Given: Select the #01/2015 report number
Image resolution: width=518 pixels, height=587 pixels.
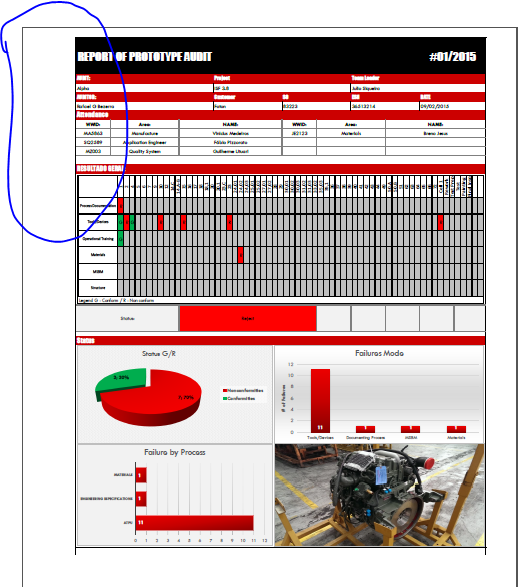Looking at the screenshot, I should [453, 57].
